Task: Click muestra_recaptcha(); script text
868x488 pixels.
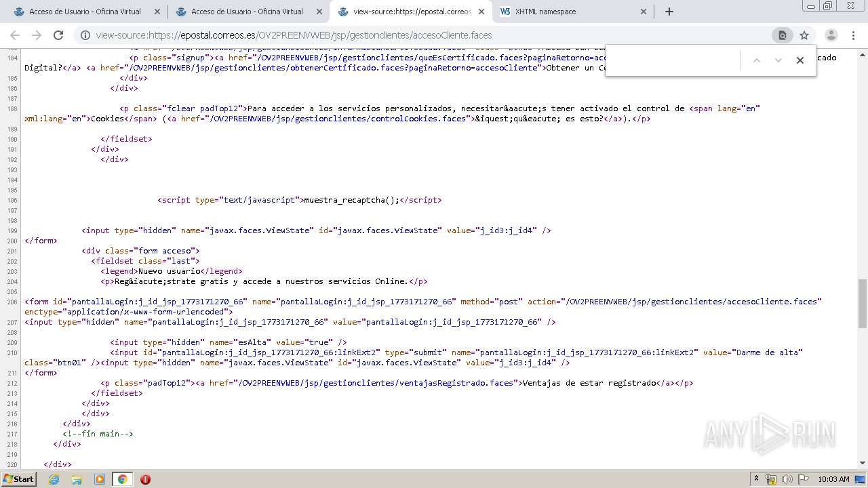Action: click(351, 200)
